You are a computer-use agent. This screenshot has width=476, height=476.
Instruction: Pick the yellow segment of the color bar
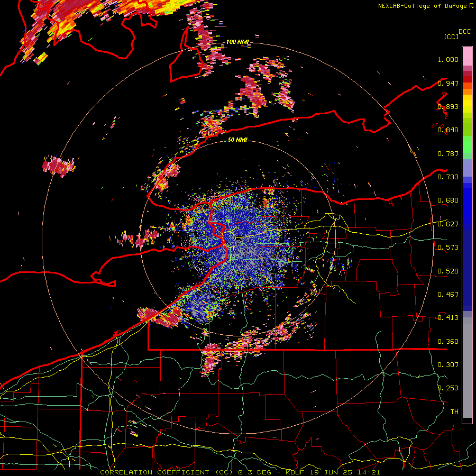467,104
